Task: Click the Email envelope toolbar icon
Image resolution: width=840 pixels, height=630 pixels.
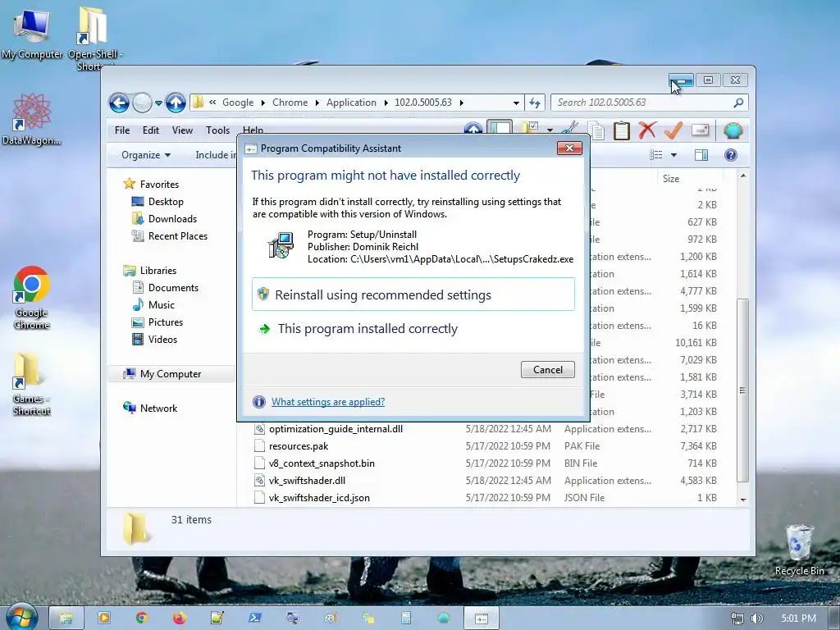Action: point(701,130)
